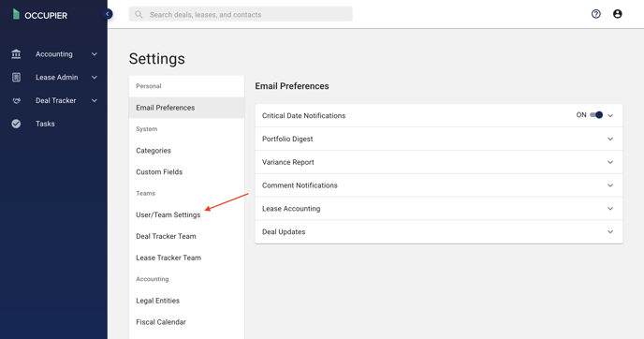Click the search deals, leases, contacts field
Image resolution: width=644 pixels, height=339 pixels.
point(241,14)
